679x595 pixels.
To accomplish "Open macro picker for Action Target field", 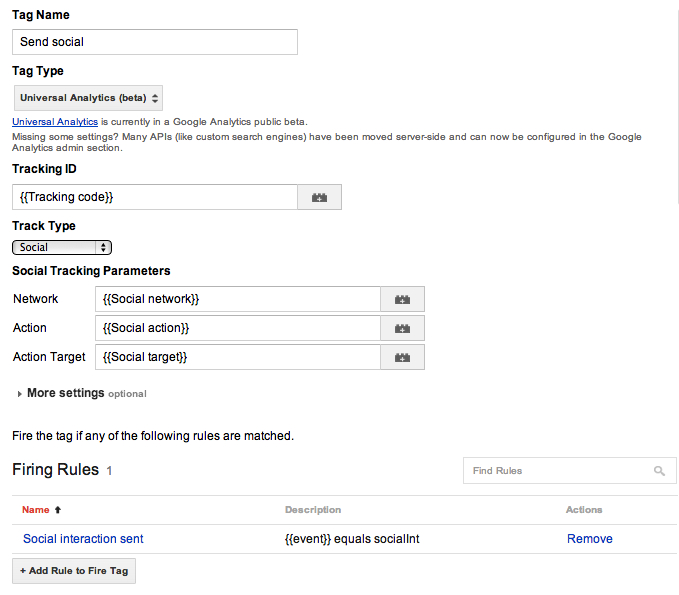I will [402, 357].
